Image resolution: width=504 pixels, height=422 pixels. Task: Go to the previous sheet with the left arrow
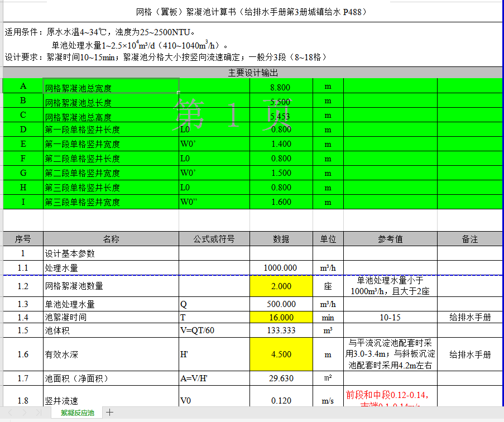[x=10, y=413]
